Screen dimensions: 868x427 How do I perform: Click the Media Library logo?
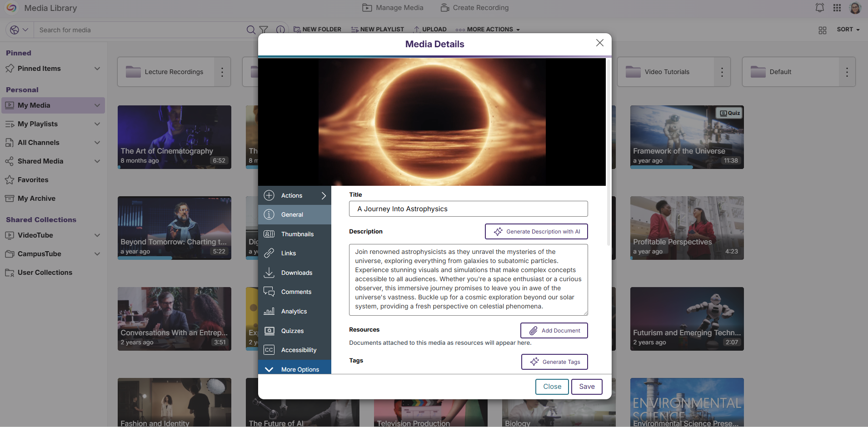pos(11,8)
